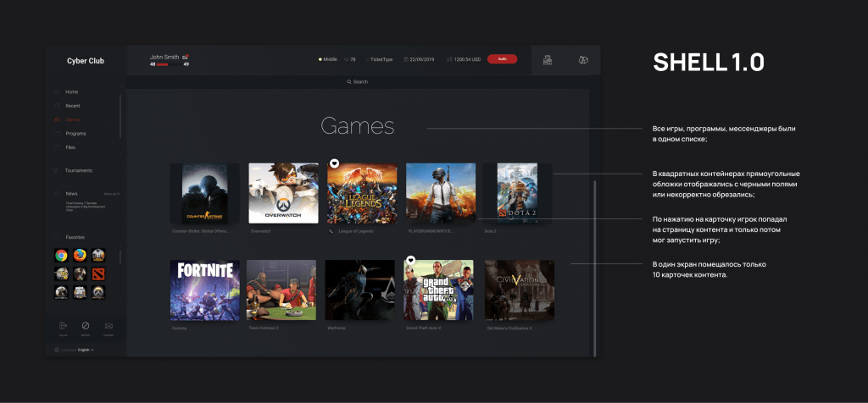Select the Overwatch game cover
Viewport: 868px width, 403px height.
[283, 193]
